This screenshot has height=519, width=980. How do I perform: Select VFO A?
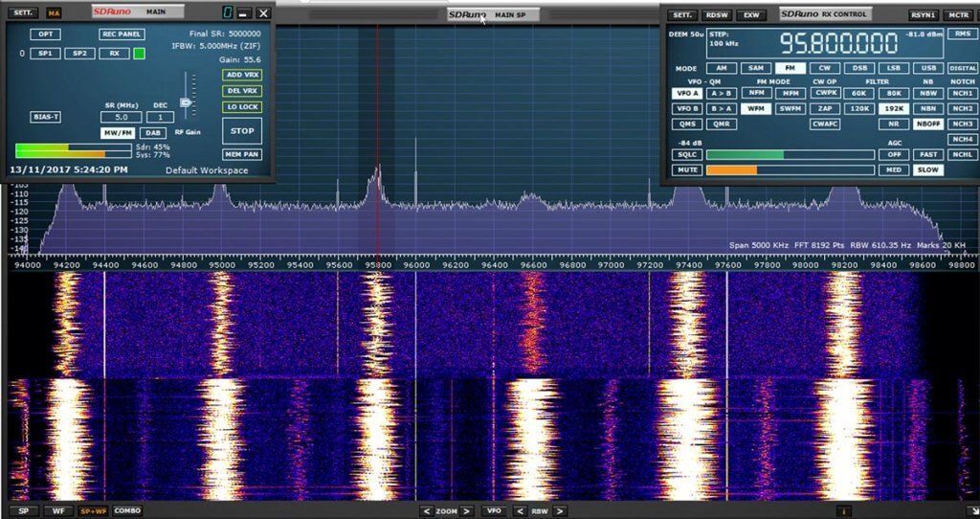[687, 93]
